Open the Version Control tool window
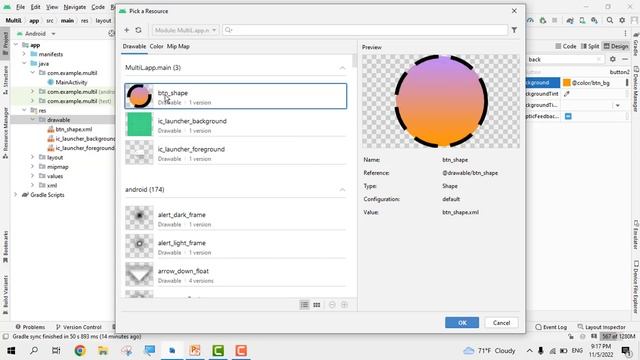The image size is (640, 360). pos(78,327)
